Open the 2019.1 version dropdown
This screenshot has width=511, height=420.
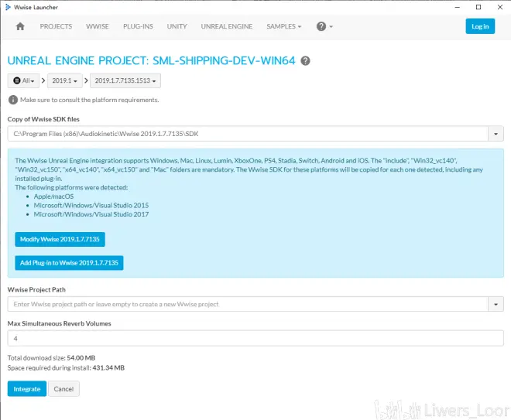click(64, 80)
